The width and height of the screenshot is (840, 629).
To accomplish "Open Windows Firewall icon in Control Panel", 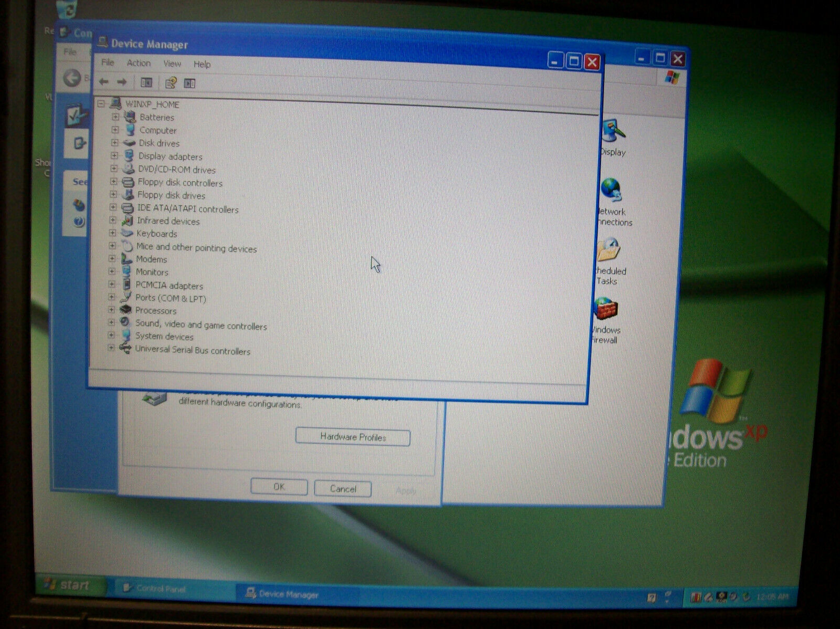I will [606, 310].
